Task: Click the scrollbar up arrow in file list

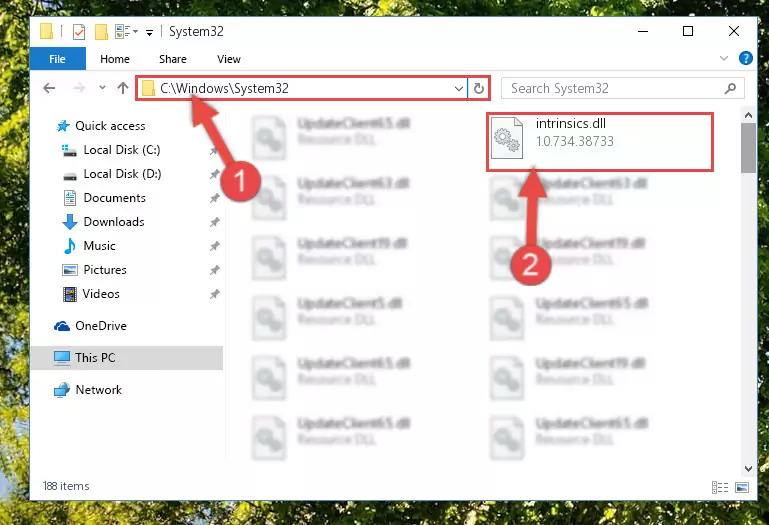Action: tap(748, 115)
